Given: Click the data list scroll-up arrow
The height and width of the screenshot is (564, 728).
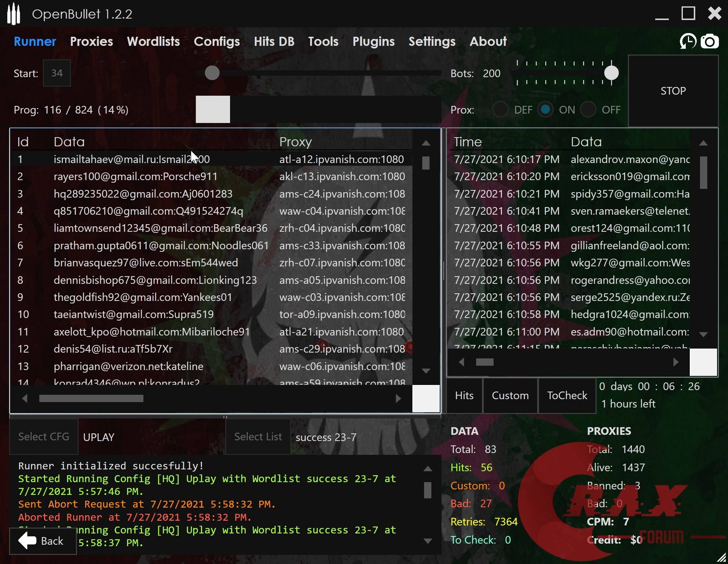Looking at the screenshot, I should click(x=426, y=143).
